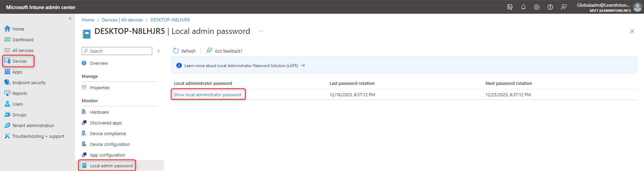Open Apps in sidebar
This screenshot has width=644, height=171.
17,72
